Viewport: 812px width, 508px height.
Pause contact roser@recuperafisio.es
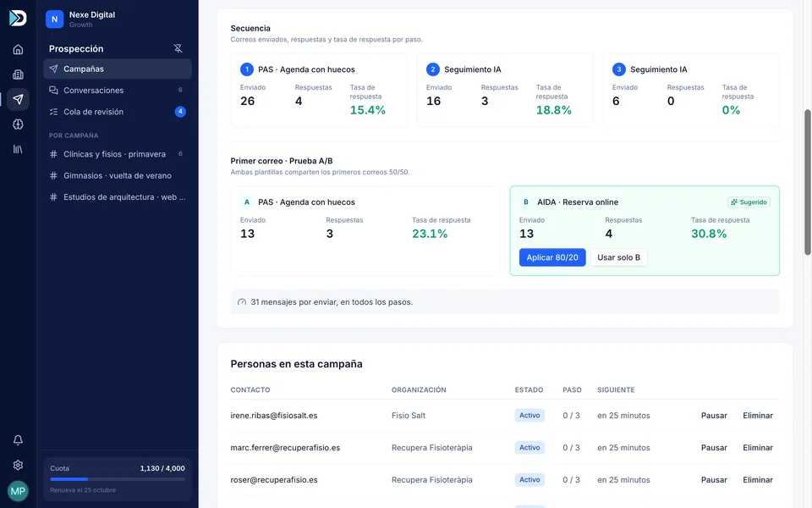coord(714,480)
